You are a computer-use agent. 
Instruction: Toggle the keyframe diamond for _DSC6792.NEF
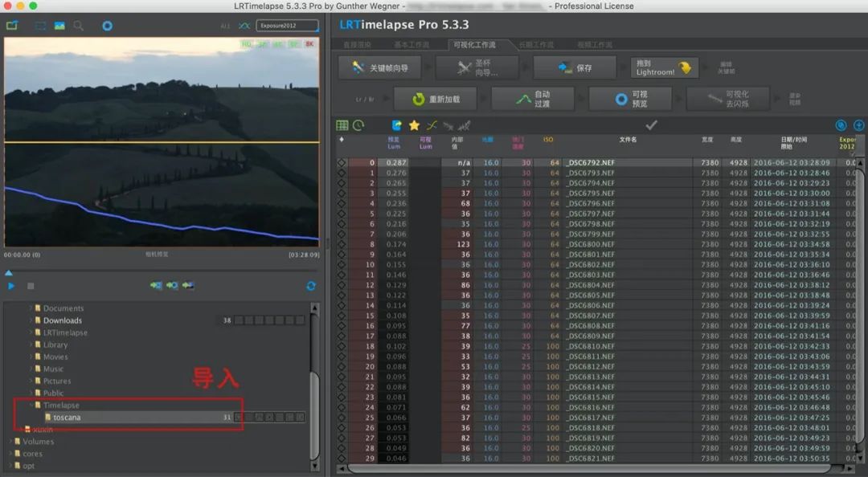pos(342,163)
